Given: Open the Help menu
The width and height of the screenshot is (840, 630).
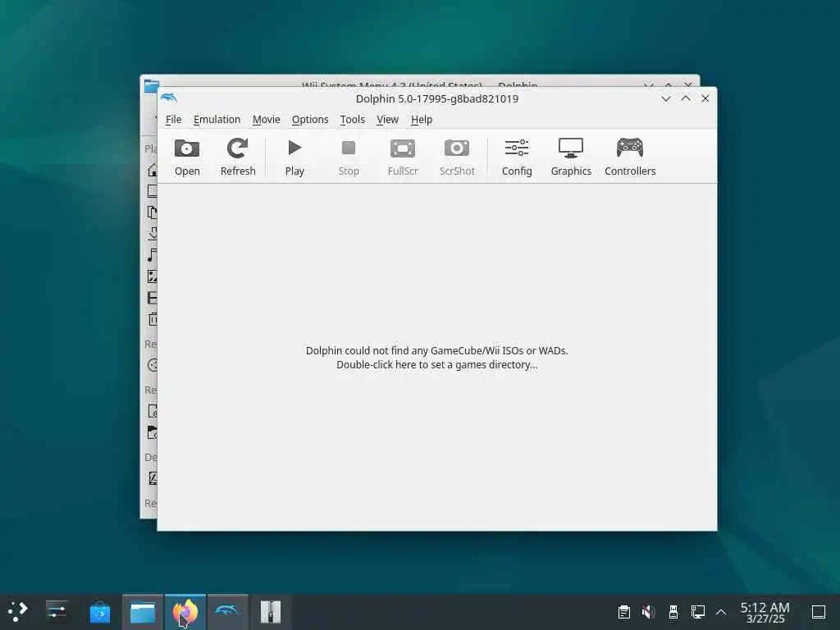Looking at the screenshot, I should [x=422, y=120].
